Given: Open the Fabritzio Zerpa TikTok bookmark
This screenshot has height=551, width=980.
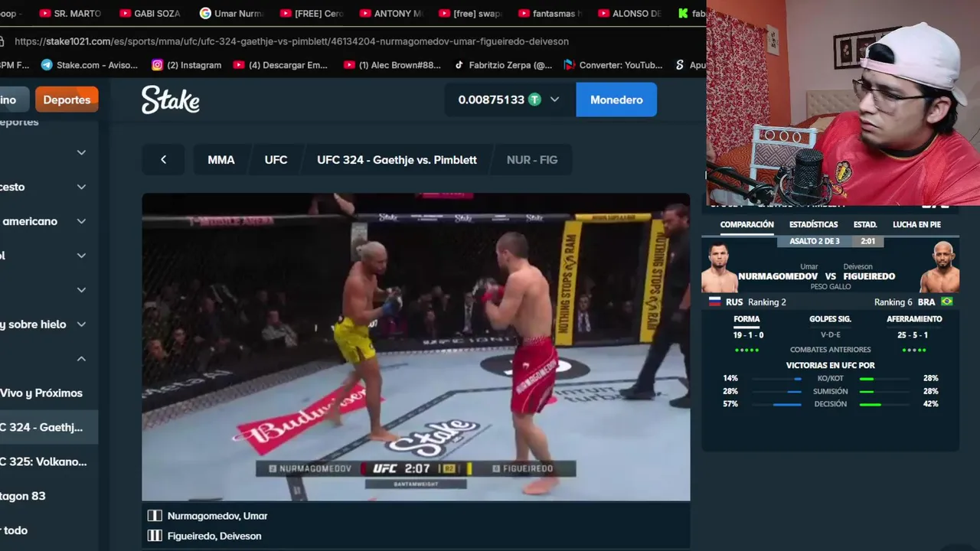Looking at the screenshot, I should pyautogui.click(x=502, y=65).
